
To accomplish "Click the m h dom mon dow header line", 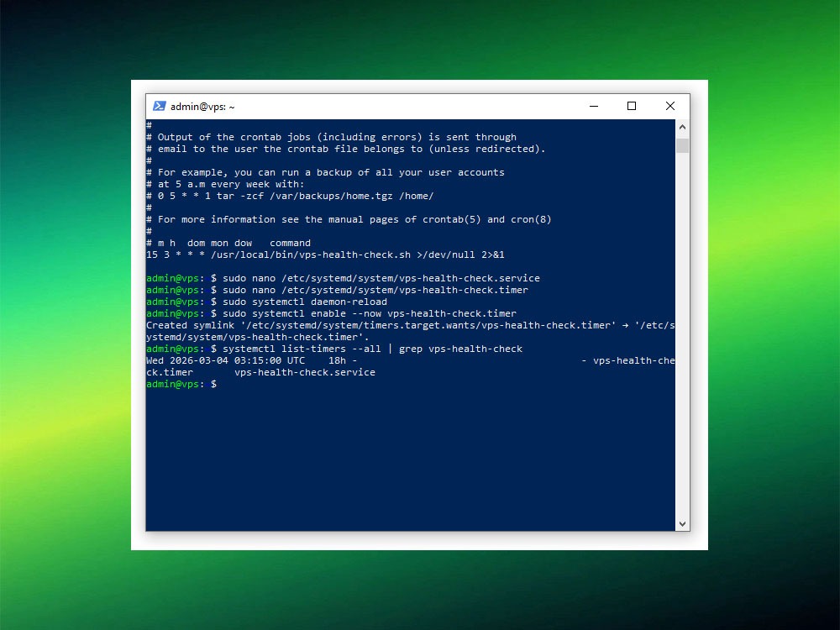I will point(227,243).
